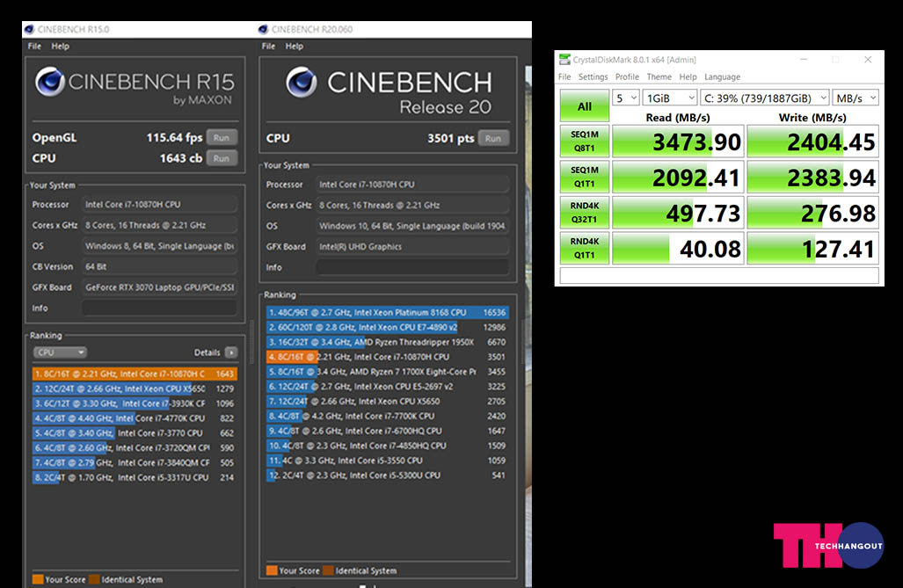Open the CPU ranking dropdown in Cinebench R15
This screenshot has width=903, height=588.
click(x=59, y=352)
